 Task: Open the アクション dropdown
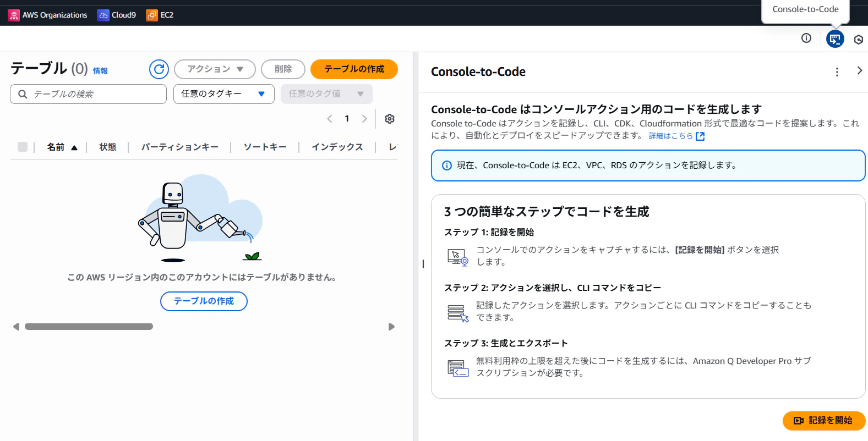click(x=215, y=69)
